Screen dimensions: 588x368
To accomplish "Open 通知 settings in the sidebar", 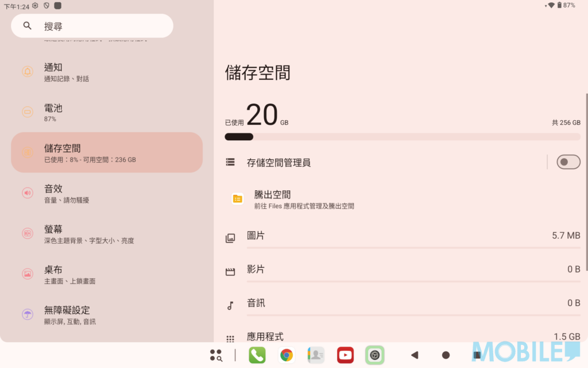I will tap(107, 72).
